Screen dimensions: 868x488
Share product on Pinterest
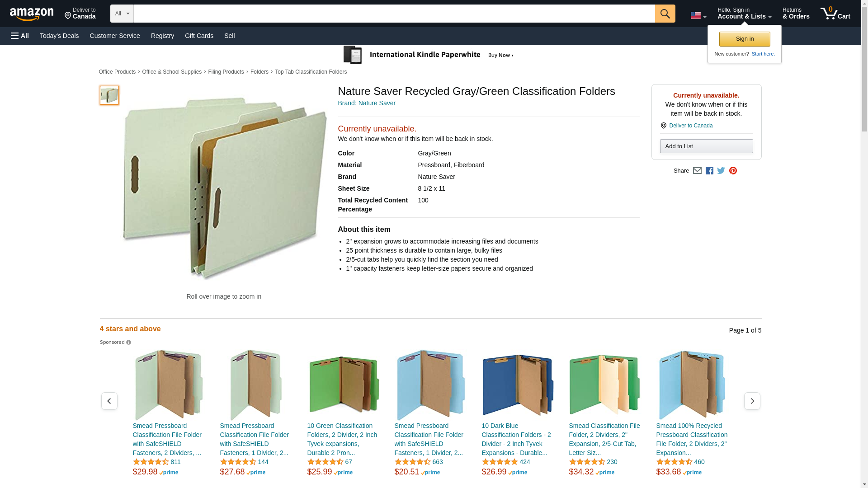[x=733, y=171]
